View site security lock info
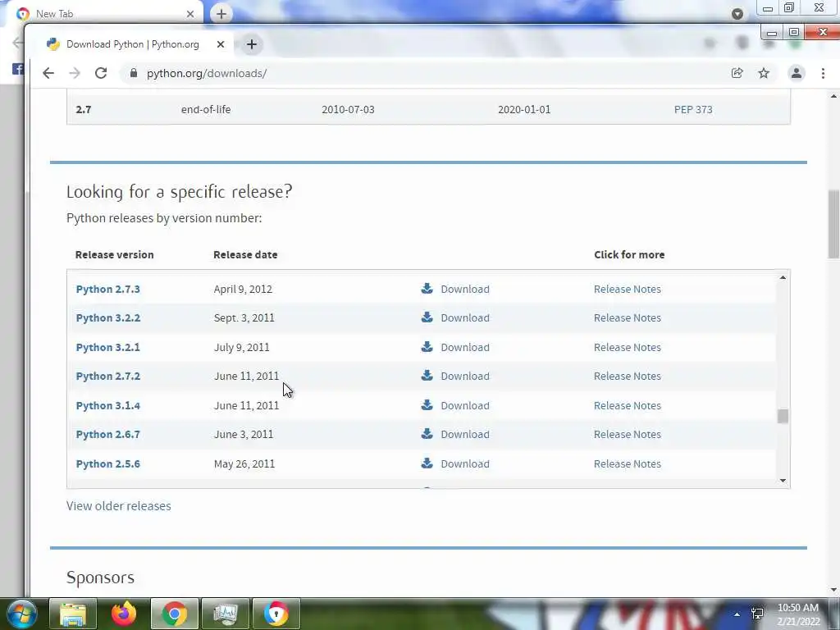This screenshot has height=630, width=840. [134, 73]
